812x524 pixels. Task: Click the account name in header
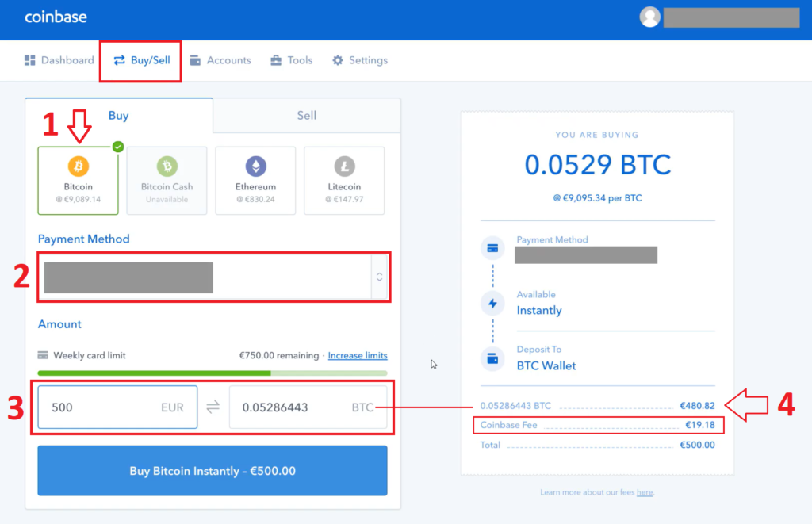(732, 17)
